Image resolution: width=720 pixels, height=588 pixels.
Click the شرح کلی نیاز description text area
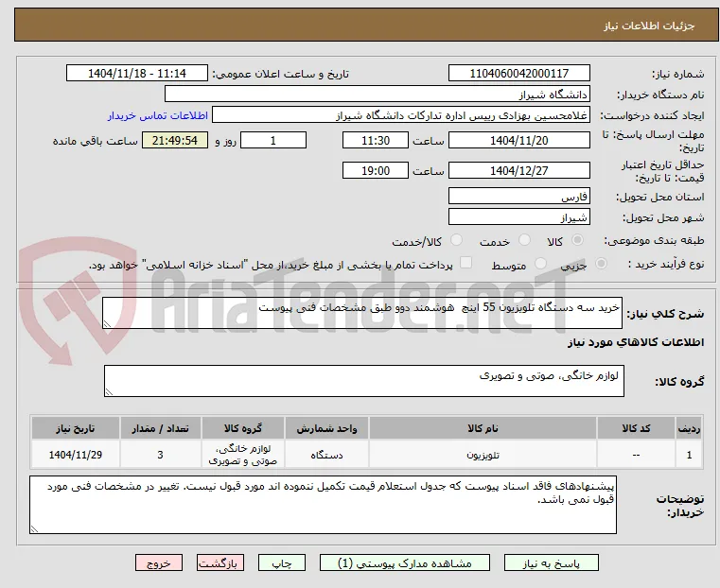(x=362, y=313)
